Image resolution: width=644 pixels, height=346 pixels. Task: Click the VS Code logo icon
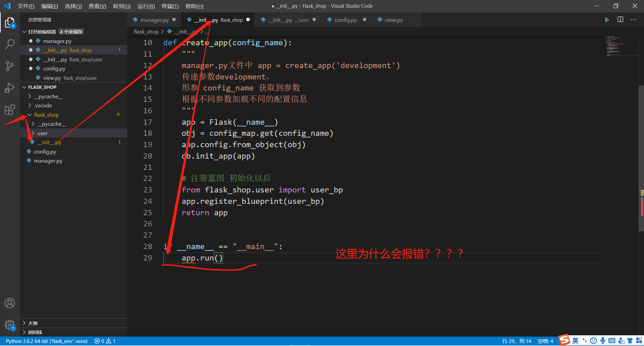click(7, 6)
